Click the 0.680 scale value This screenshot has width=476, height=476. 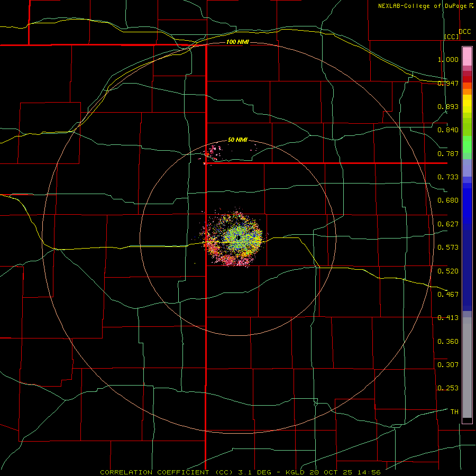click(448, 200)
